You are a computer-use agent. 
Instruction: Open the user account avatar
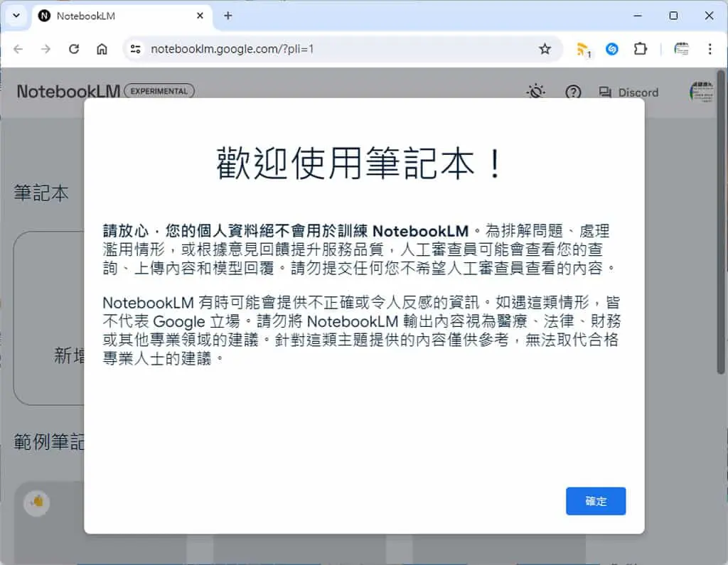(x=701, y=92)
